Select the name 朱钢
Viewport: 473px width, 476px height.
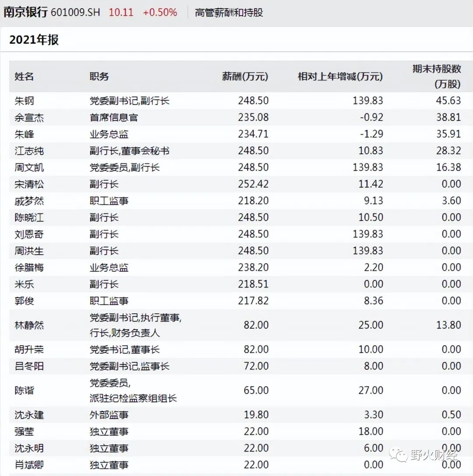pyautogui.click(x=24, y=101)
